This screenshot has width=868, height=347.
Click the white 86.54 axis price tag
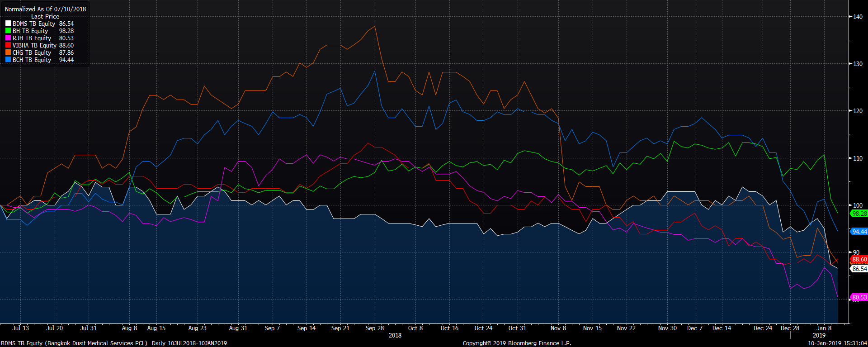pos(859,269)
